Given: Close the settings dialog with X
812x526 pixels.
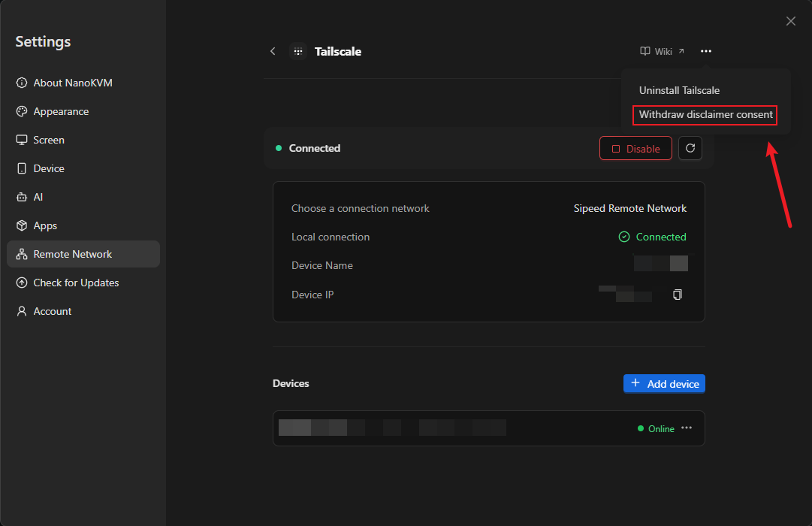Looking at the screenshot, I should 791,21.
